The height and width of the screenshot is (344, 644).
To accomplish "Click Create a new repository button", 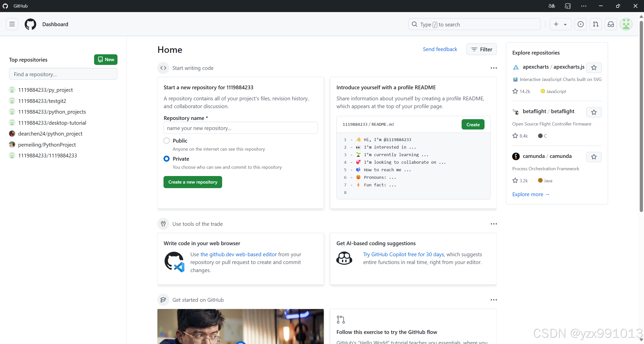I will coord(193,182).
